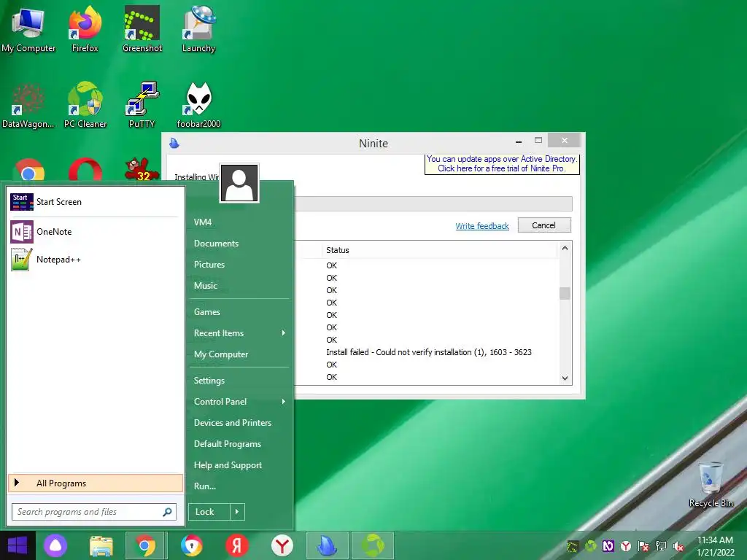Select the DataWagon desktop shortcut
The image size is (747, 560).
tap(28, 106)
